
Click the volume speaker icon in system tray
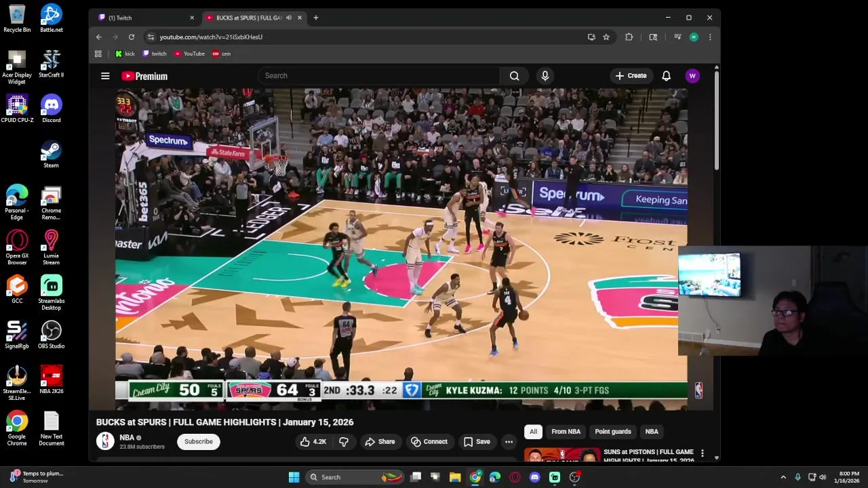[823, 477]
